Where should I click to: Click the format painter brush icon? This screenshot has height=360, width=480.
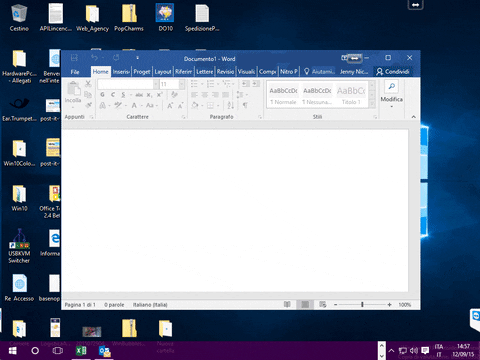coord(88,105)
